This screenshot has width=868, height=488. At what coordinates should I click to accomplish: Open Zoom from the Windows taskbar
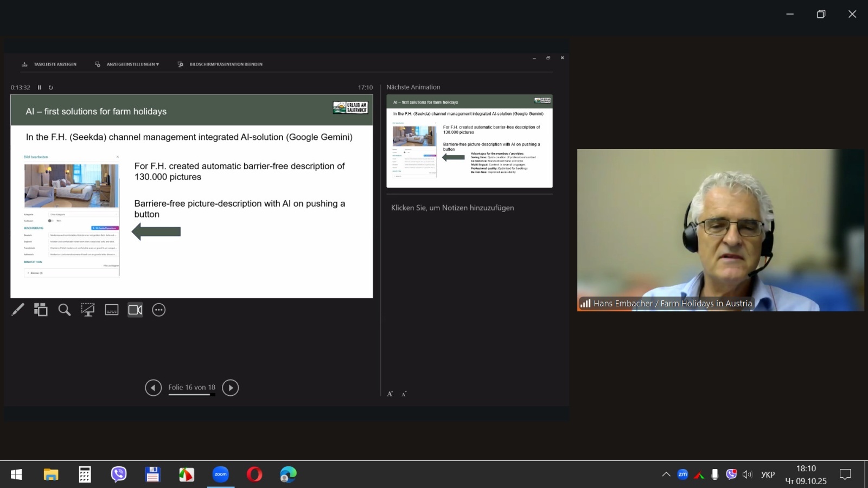(x=221, y=474)
